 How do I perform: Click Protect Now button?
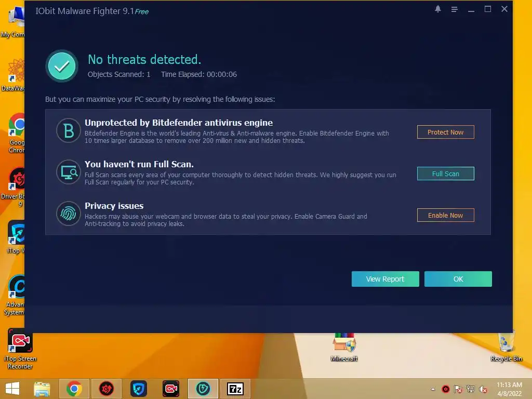point(445,132)
